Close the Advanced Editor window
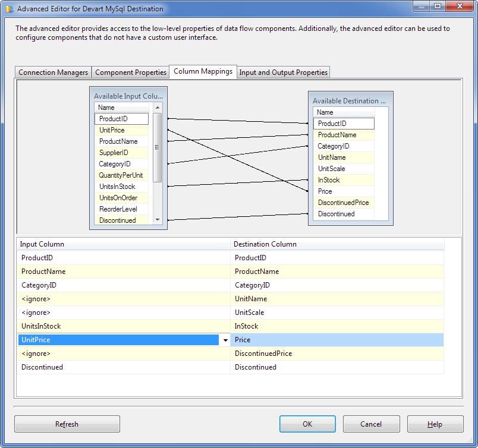 460,6
